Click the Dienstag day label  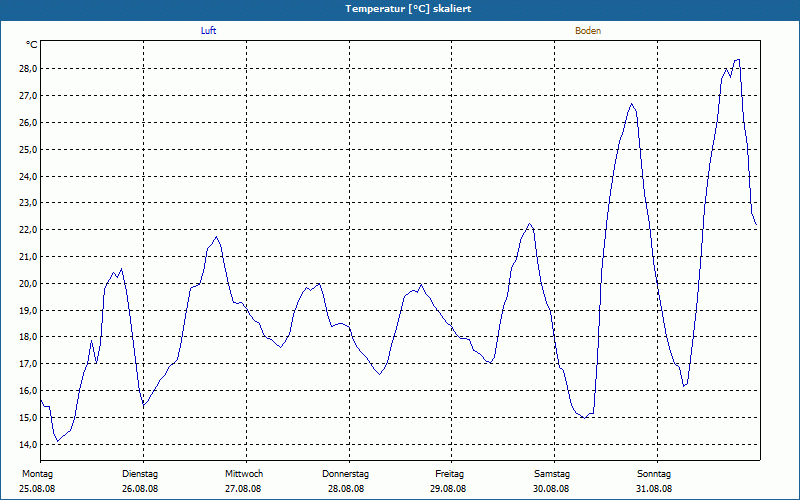(140, 474)
